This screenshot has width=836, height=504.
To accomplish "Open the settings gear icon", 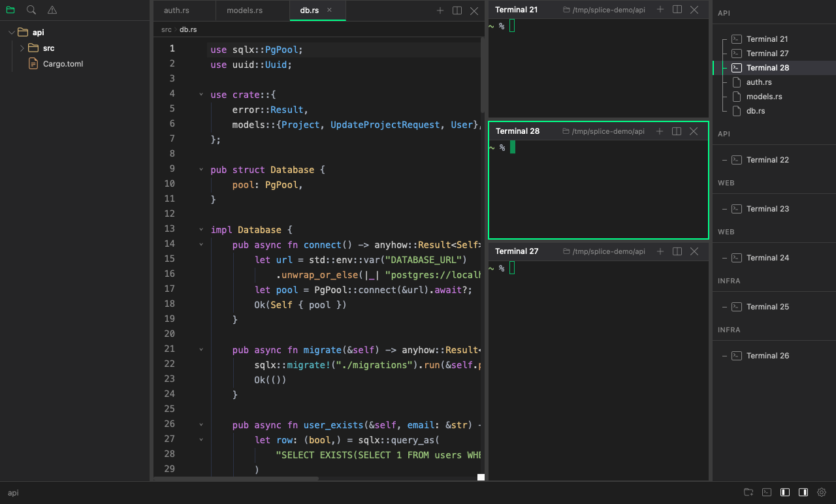I will click(x=821, y=492).
